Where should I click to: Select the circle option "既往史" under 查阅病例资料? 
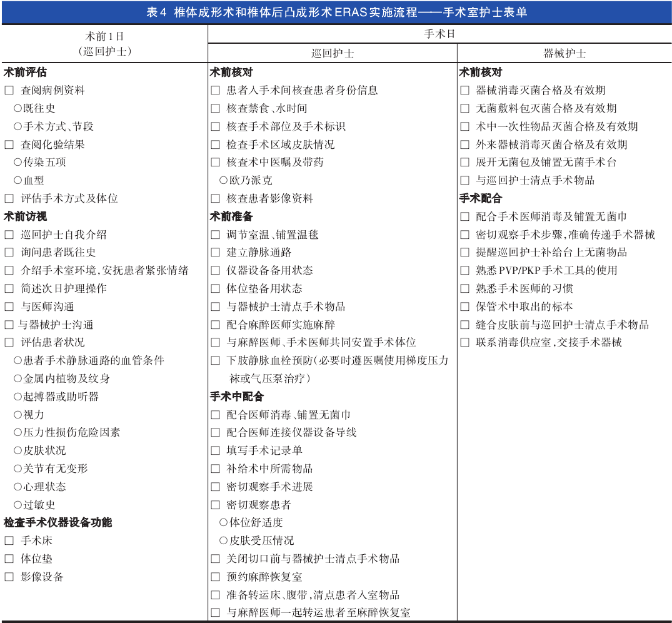(18, 108)
